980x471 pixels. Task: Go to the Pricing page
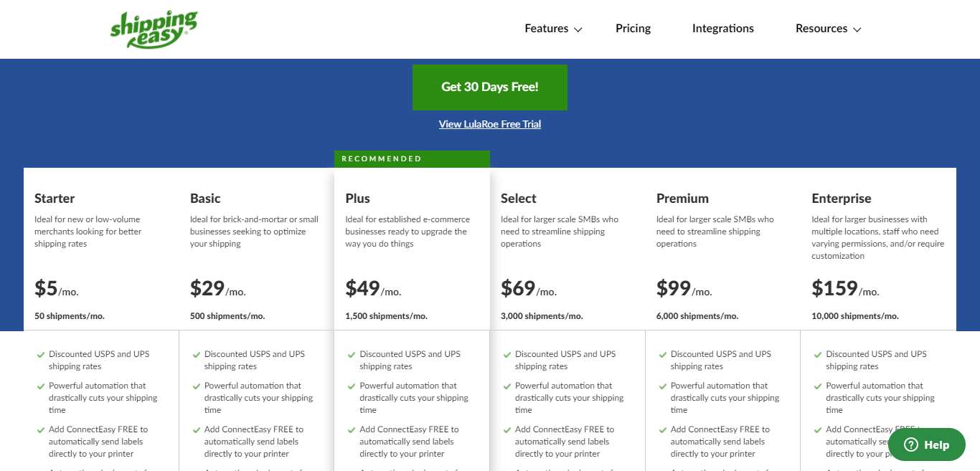[633, 29]
